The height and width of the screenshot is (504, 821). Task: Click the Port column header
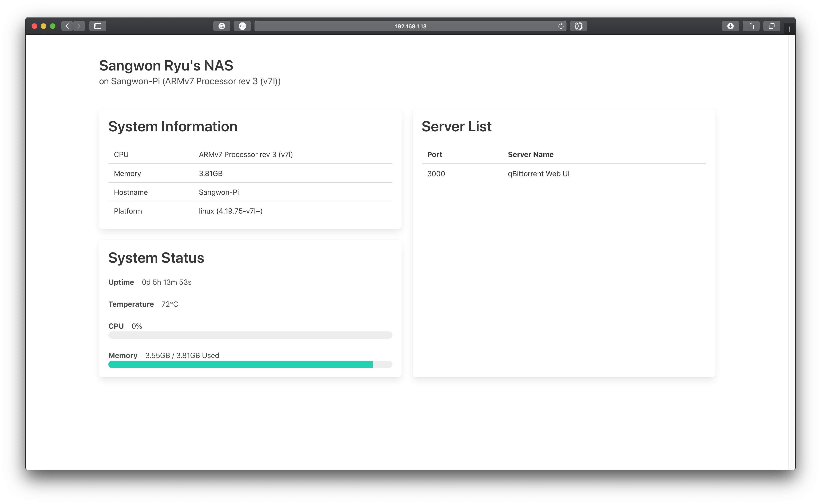click(x=435, y=154)
